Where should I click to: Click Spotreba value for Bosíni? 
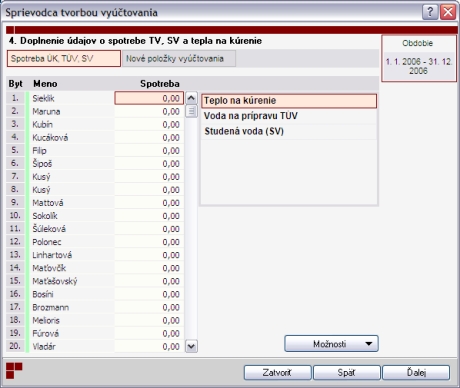(149, 294)
